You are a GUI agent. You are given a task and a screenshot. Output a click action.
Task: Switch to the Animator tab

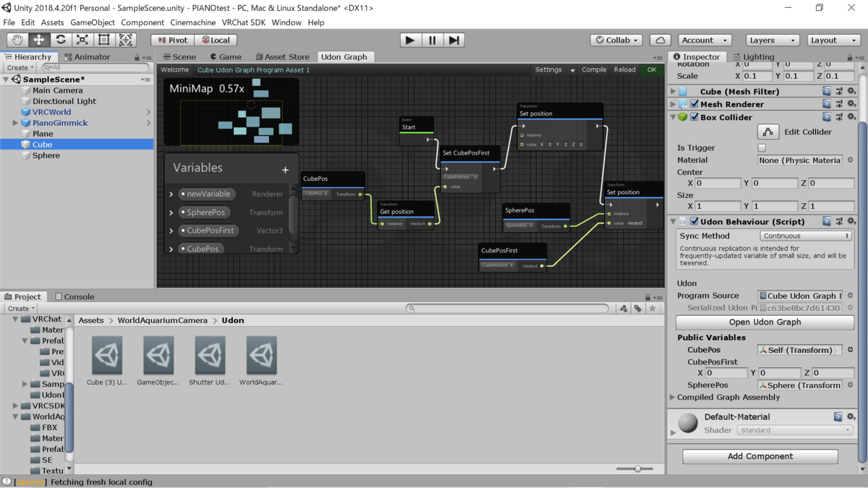tap(87, 56)
